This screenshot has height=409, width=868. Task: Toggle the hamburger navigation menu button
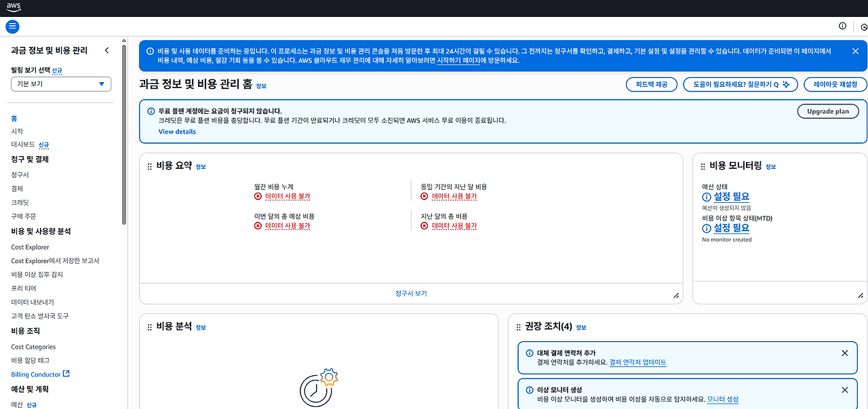point(12,26)
